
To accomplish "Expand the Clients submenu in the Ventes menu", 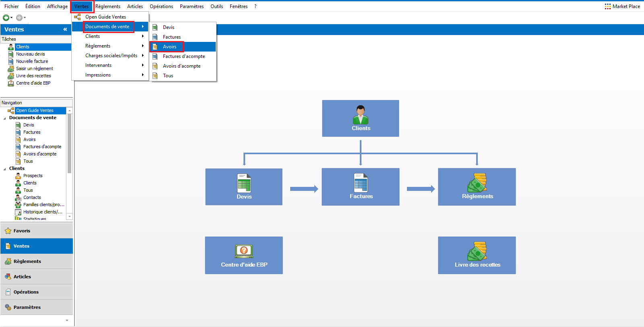I will (110, 36).
